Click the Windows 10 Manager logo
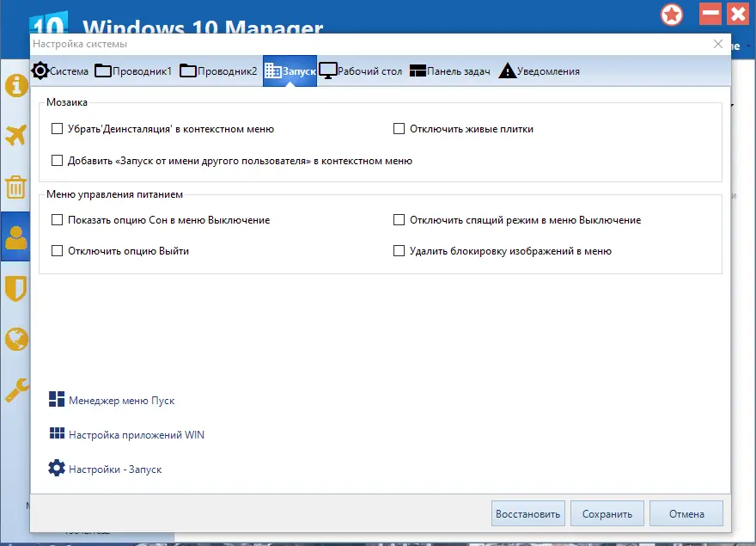 click(48, 23)
